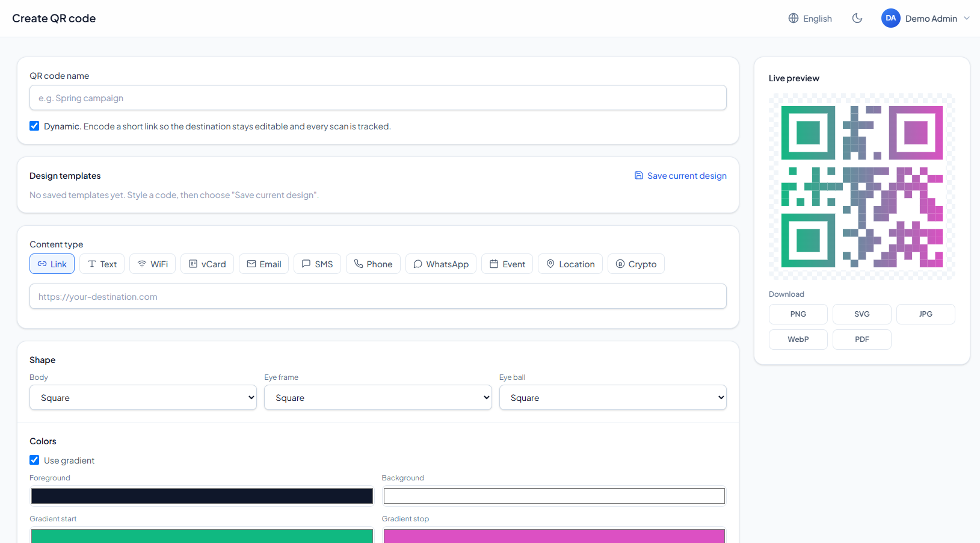Open the Background color picker
Viewport: 980px width, 543px height.
point(554,496)
